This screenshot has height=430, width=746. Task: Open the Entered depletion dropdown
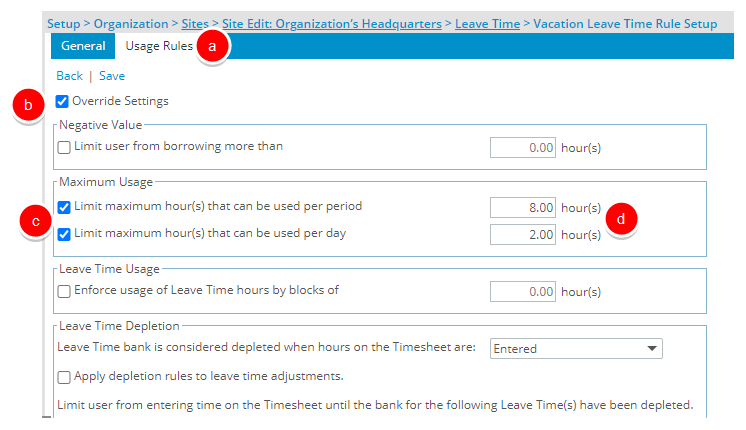576,349
